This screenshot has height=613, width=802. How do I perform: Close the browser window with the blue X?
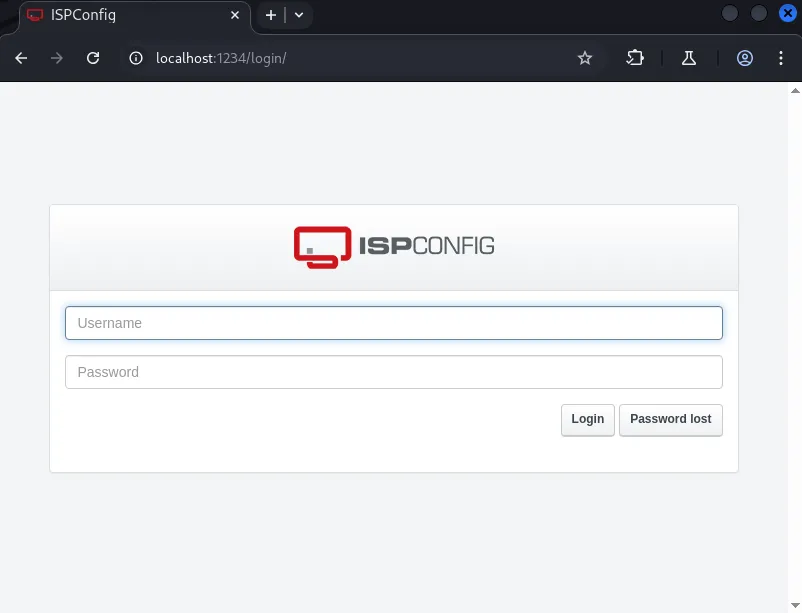(788, 13)
